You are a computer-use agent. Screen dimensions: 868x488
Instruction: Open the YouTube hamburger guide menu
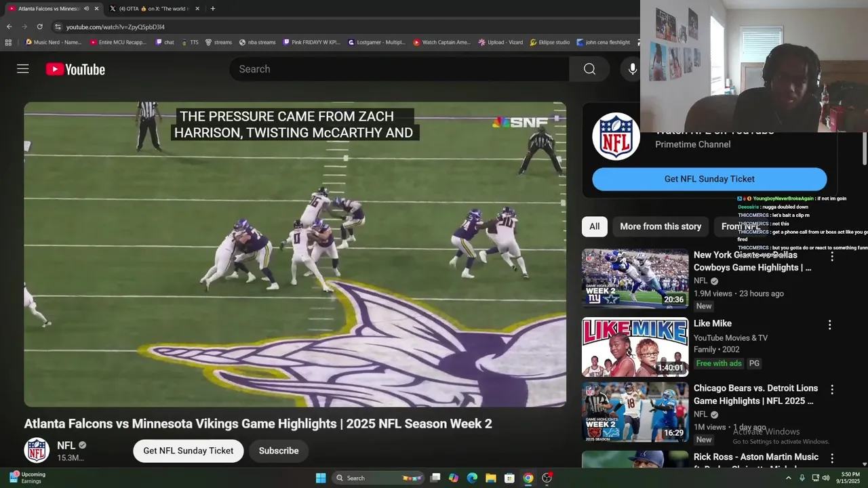tap(23, 68)
